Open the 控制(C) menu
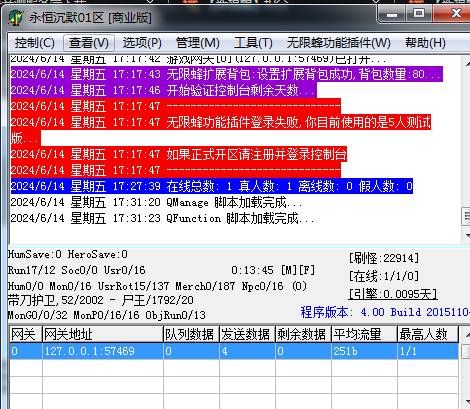The width and height of the screenshot is (470, 409). click(x=34, y=43)
